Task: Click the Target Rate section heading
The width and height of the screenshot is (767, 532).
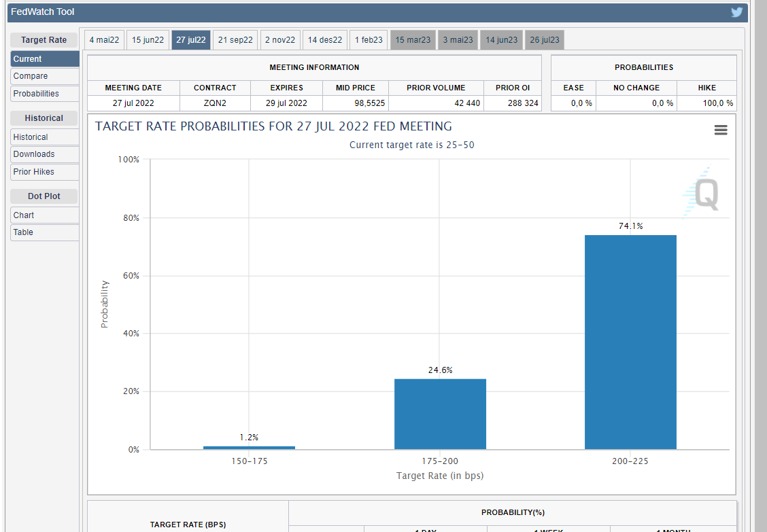Action: click(44, 40)
